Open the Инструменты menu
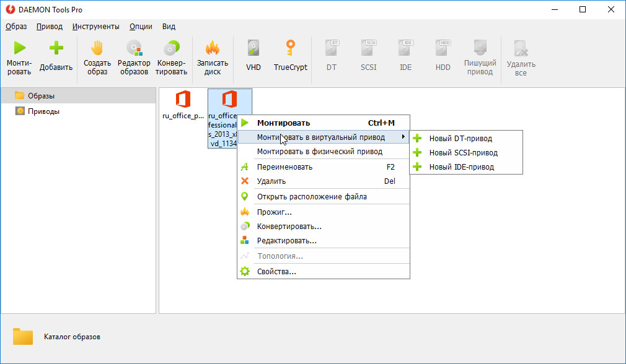Viewport: 626px width, 364px height. [x=95, y=27]
